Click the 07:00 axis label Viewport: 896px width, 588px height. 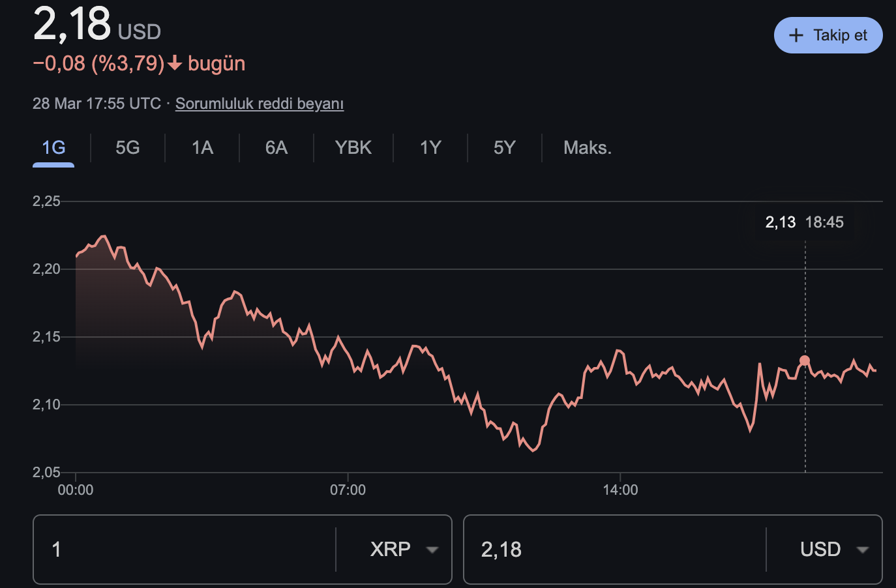tap(348, 490)
